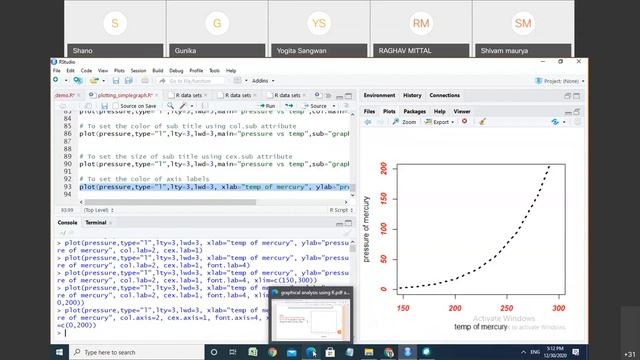Open the Tools menu
This screenshot has height=360, width=640.
[214, 71]
